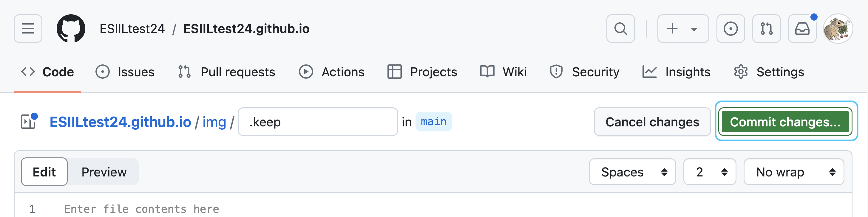Viewport: 868px width, 217px height.
Task: Open the issues circle-dot icon in header
Action: [730, 29]
